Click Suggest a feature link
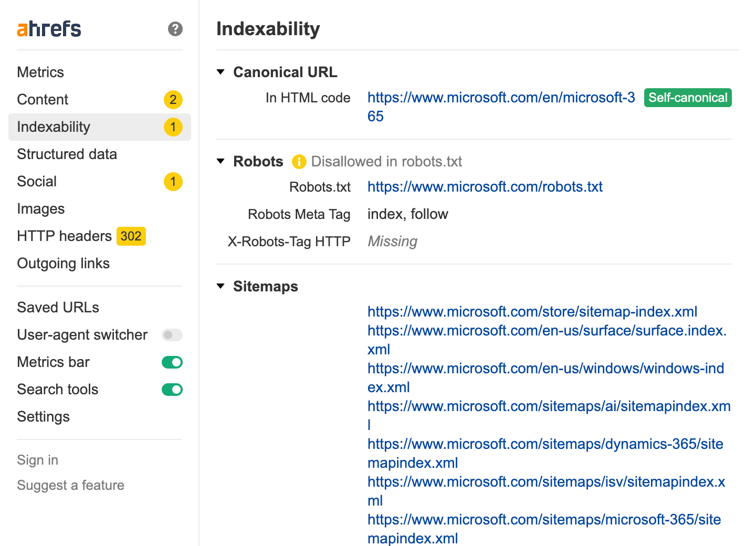 (x=71, y=485)
